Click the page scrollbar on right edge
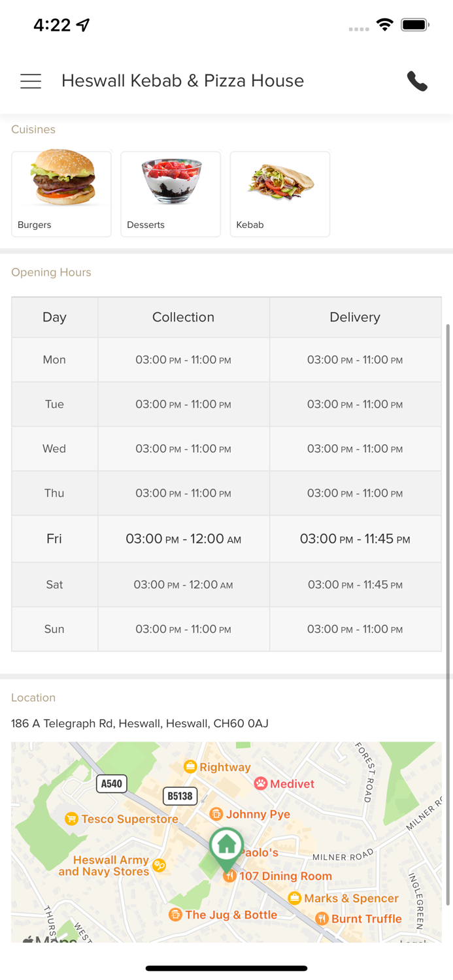Image resolution: width=453 pixels, height=980 pixels. [448, 614]
